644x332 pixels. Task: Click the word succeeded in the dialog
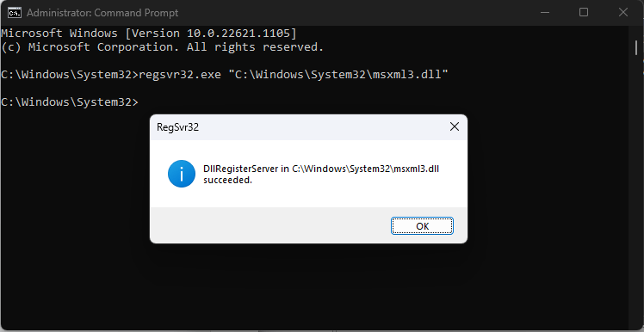tap(227, 180)
